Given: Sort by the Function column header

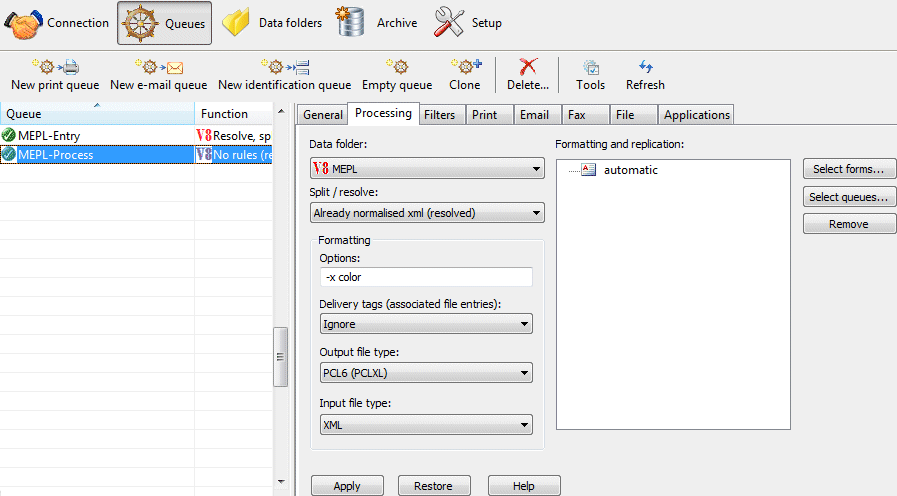Looking at the screenshot, I should tap(233, 114).
